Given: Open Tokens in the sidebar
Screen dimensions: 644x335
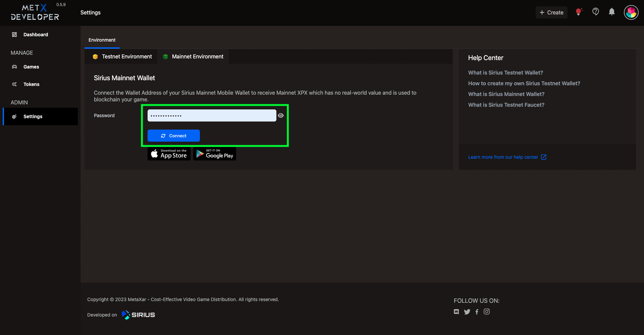Looking at the screenshot, I should tap(40, 84).
